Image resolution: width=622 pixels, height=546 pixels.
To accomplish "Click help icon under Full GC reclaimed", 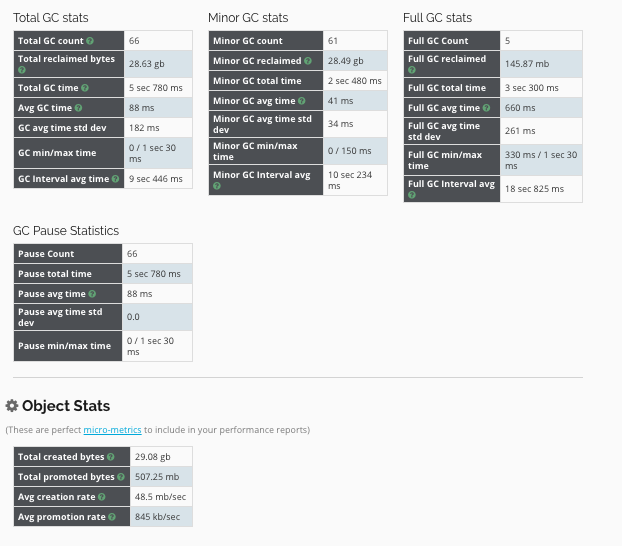I will point(413,71).
